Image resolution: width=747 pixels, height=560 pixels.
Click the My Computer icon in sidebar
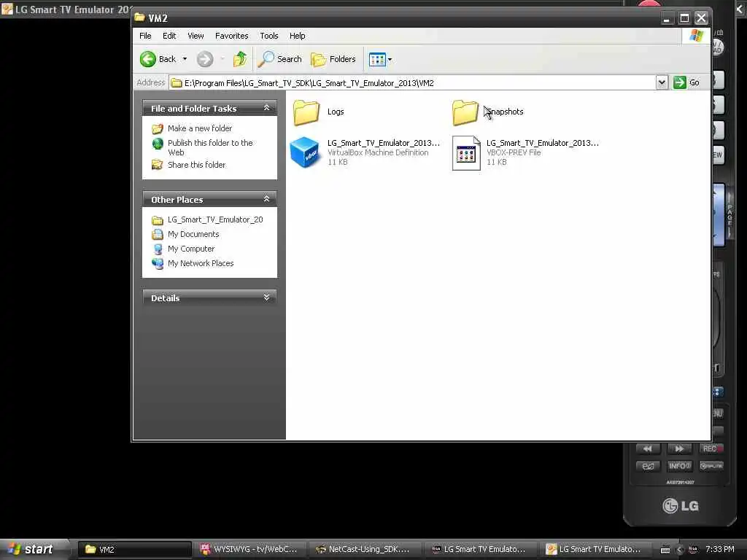158,249
